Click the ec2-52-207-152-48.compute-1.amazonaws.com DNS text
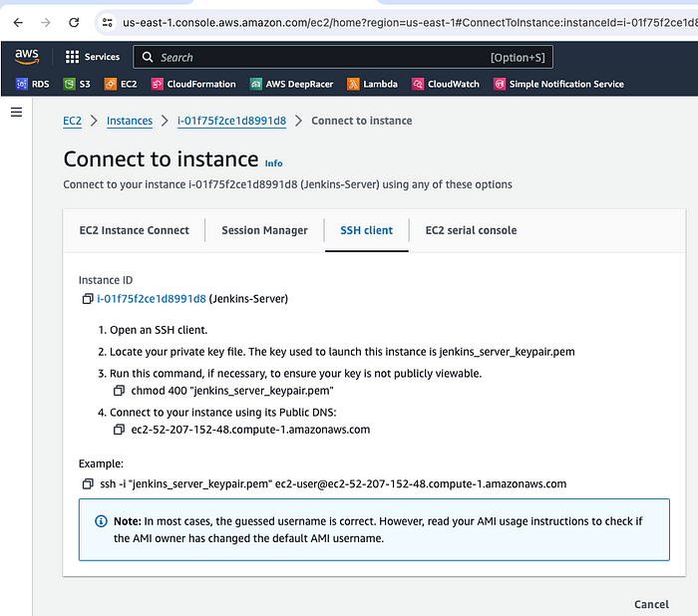698x616 pixels. [250, 430]
